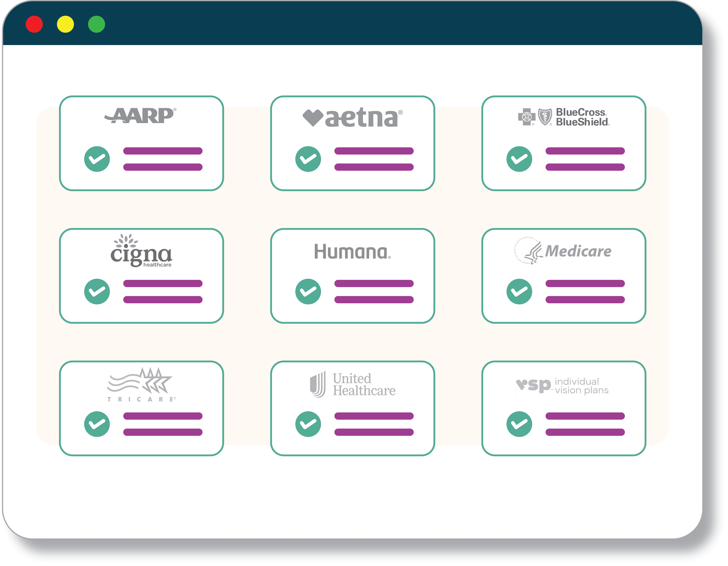
Task: Toggle the checkmark in the TRICARE card
Action: [x=97, y=424]
